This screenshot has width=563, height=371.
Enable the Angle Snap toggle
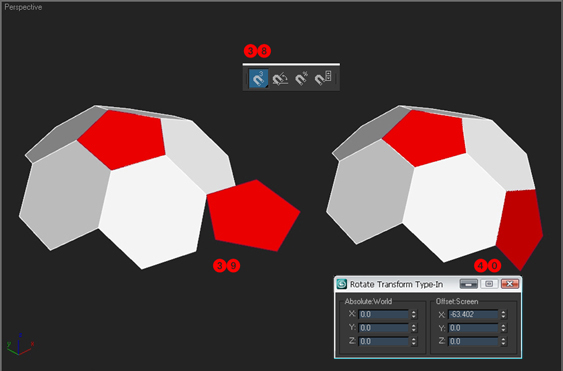pyautogui.click(x=280, y=78)
